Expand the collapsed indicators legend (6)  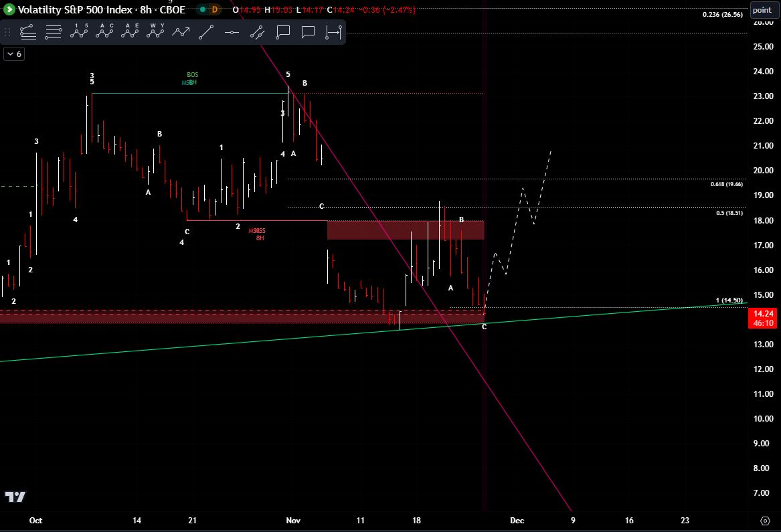14,54
